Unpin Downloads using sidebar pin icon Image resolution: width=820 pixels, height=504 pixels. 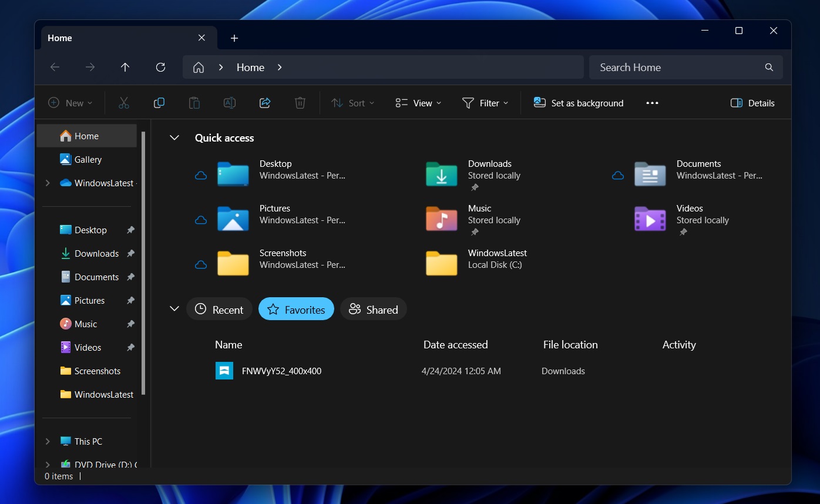(x=131, y=253)
